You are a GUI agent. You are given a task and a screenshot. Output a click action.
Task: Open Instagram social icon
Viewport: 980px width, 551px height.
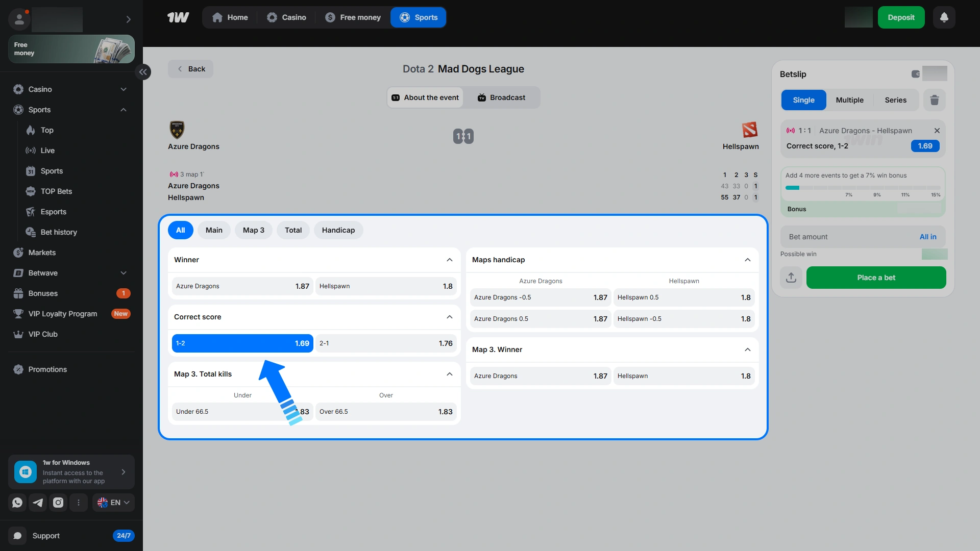click(x=58, y=503)
